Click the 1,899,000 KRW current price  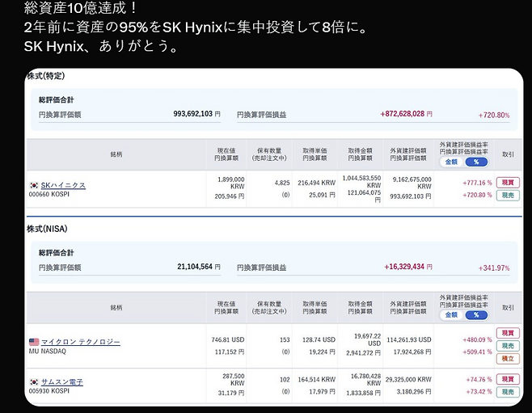click(230, 183)
